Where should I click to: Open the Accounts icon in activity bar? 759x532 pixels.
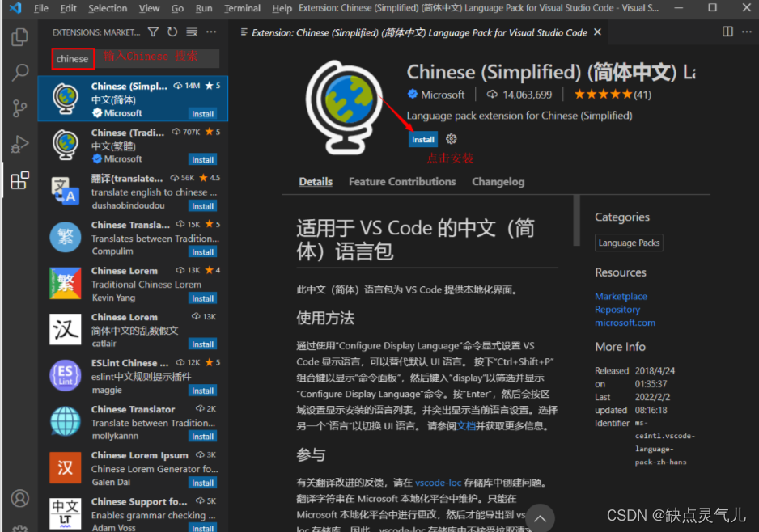20,498
